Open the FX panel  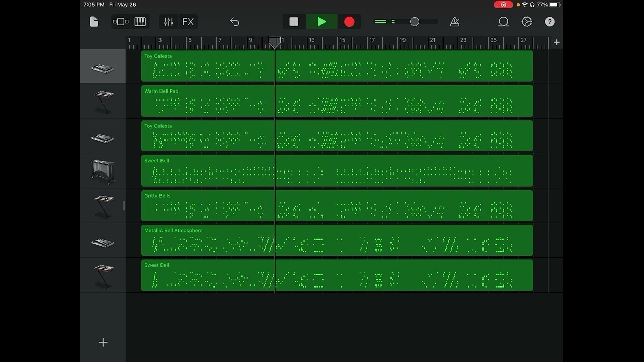coord(188,22)
